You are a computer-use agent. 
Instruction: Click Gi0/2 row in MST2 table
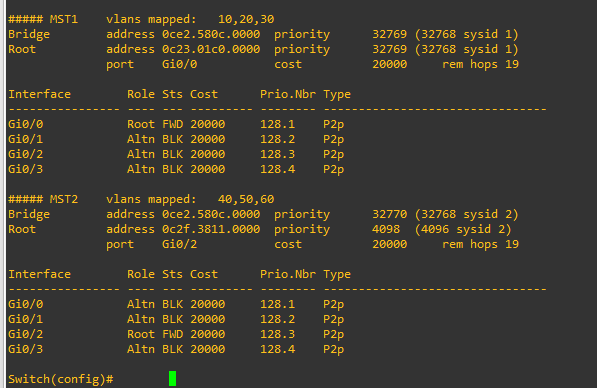click(x=176, y=334)
